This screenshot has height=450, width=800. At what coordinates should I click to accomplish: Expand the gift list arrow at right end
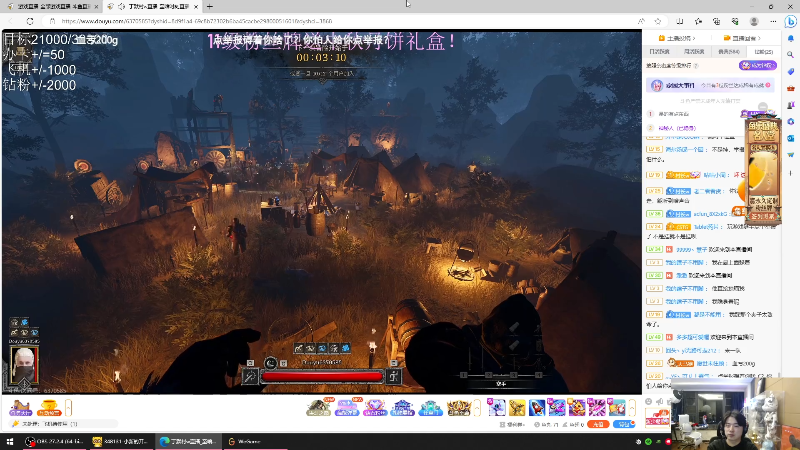coord(632,408)
